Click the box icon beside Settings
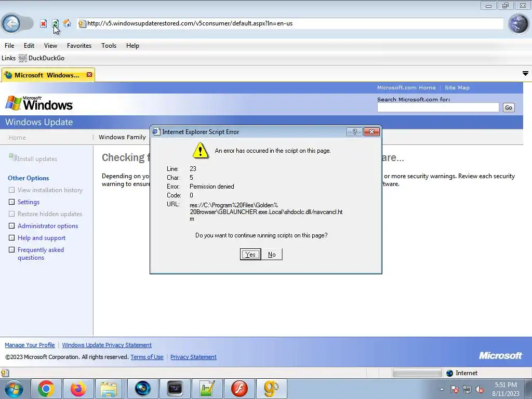The width and height of the screenshot is (532, 399). coord(11,202)
